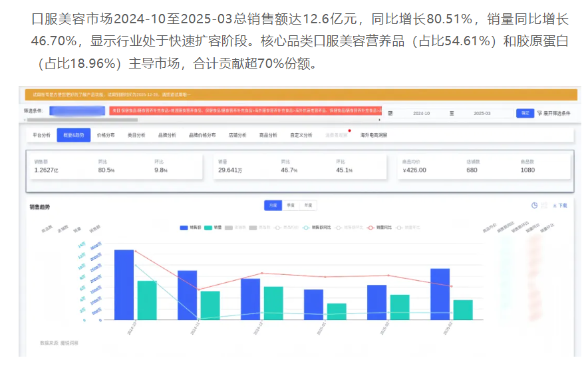Viewport: 588px width, 366px height.
Task: Open the 品牌分析 tab
Action: (167, 135)
